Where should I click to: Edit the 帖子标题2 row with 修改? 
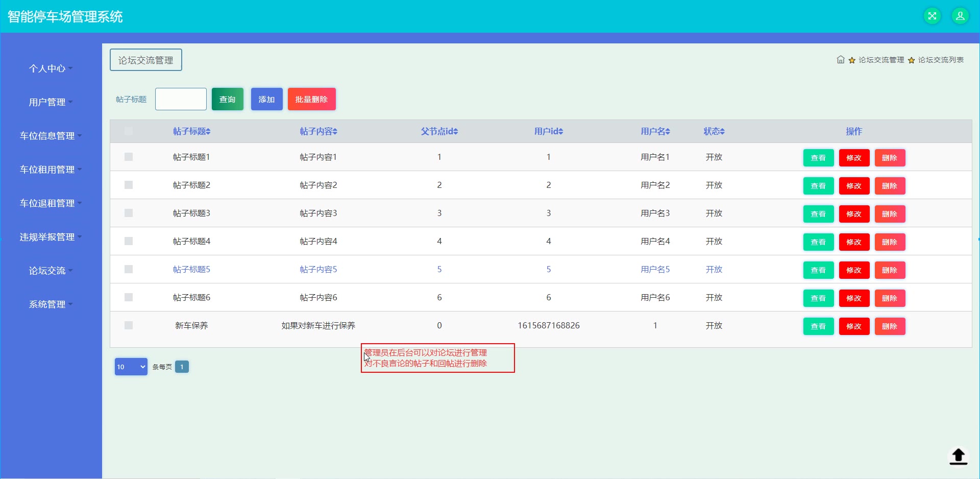click(854, 186)
